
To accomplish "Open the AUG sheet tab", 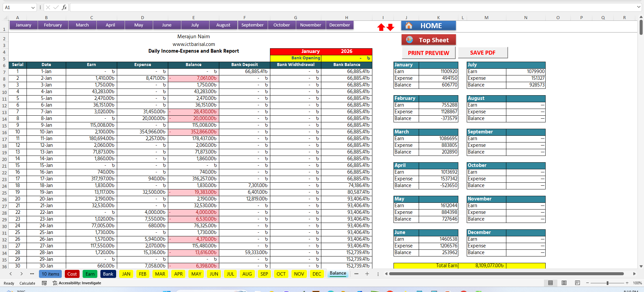I will pyautogui.click(x=247, y=274).
